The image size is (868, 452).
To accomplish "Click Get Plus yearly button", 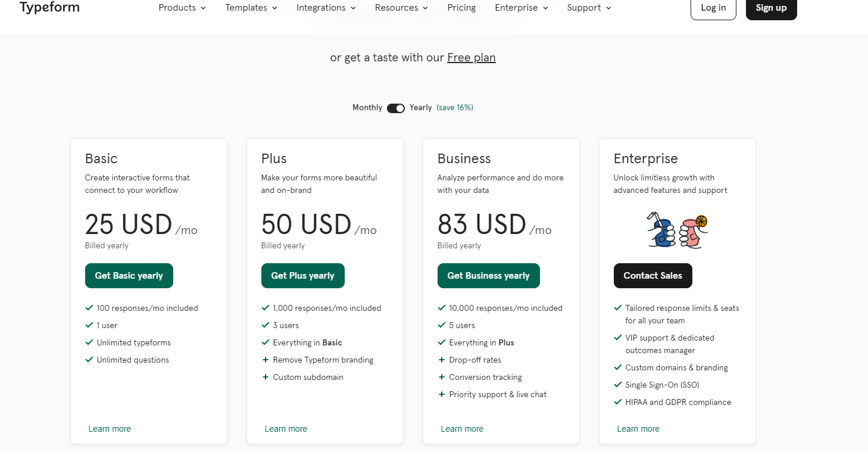I will point(303,276).
